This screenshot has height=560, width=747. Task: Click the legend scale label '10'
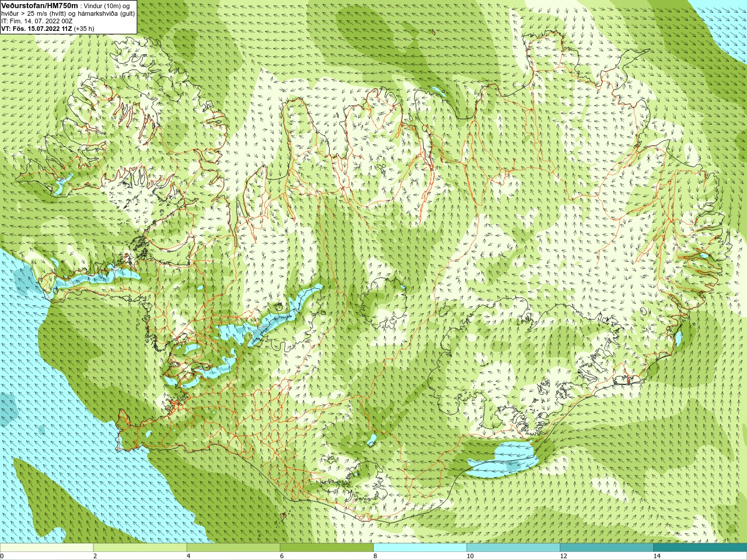(x=470, y=556)
